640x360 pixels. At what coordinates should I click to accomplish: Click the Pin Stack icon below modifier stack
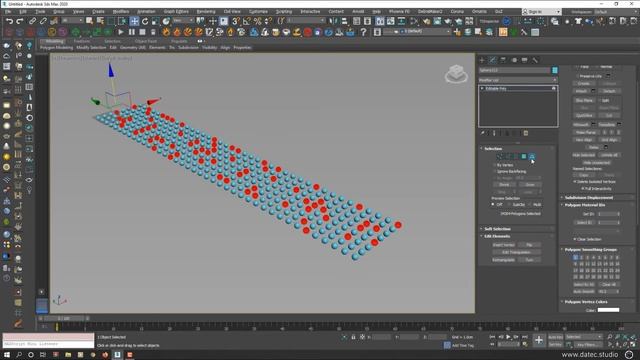pyautogui.click(x=482, y=133)
